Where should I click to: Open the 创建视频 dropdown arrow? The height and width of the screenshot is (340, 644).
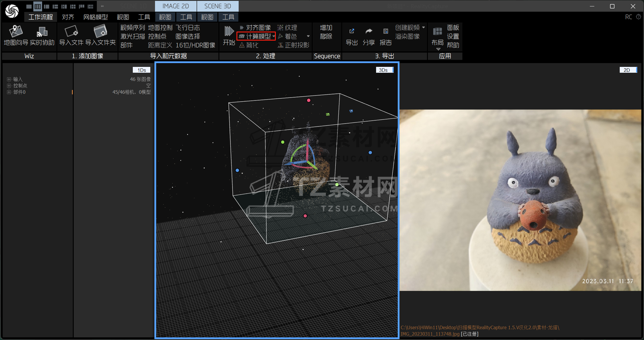[423, 27]
